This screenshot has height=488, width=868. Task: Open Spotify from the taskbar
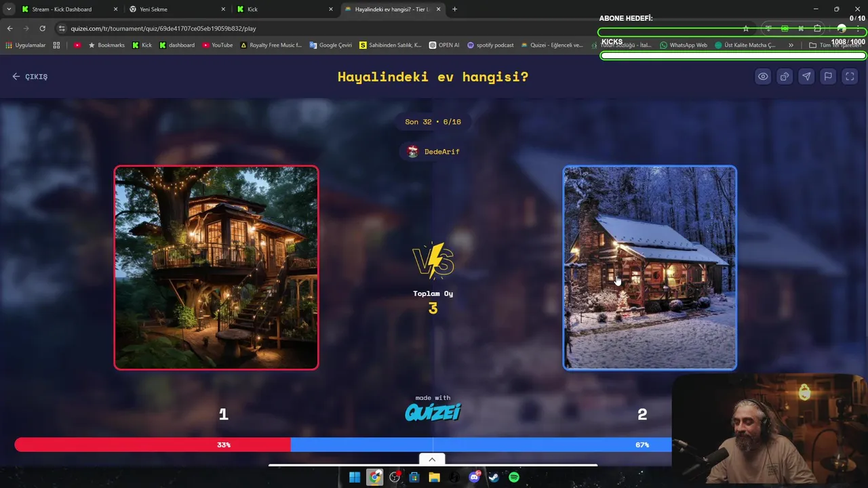pos(514,477)
